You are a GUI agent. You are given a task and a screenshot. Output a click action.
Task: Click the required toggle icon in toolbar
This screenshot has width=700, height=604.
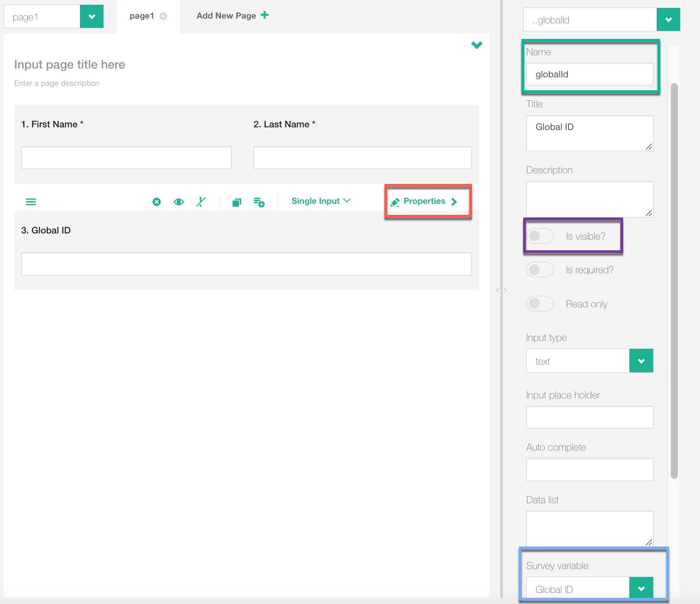click(x=201, y=202)
